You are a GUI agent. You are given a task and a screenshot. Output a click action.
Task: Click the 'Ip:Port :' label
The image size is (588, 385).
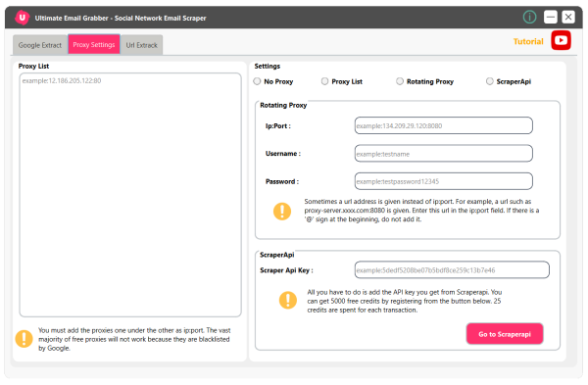point(278,126)
